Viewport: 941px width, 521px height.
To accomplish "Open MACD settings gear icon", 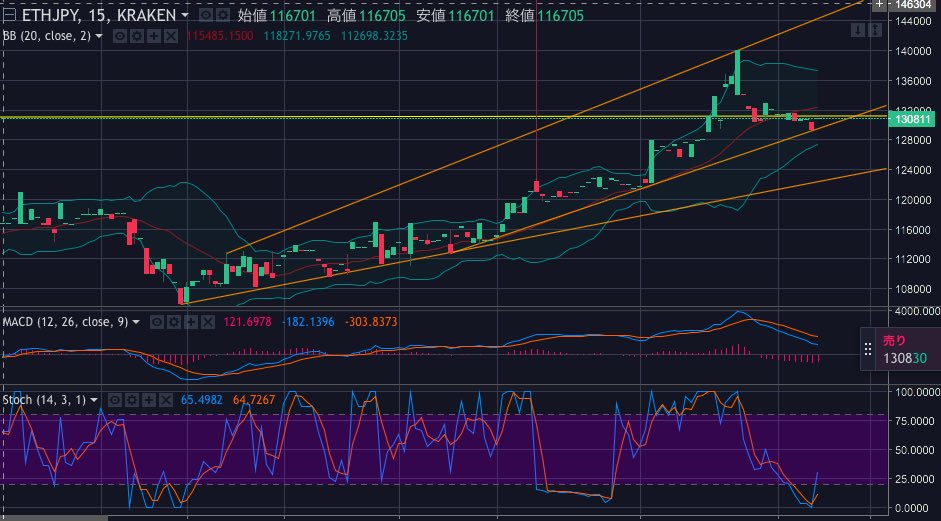I will point(174,322).
